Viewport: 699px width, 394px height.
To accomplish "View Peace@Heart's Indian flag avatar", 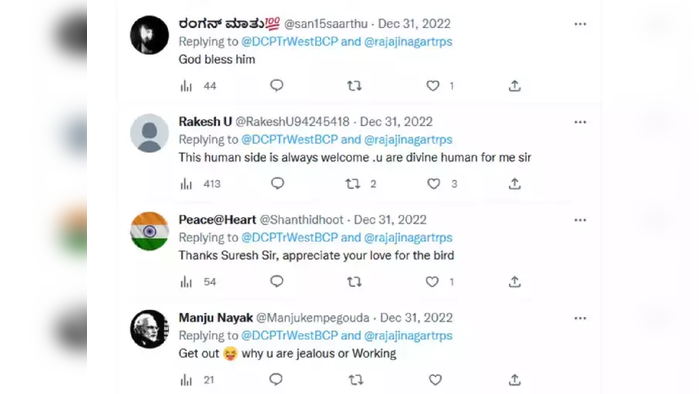I will click(149, 231).
